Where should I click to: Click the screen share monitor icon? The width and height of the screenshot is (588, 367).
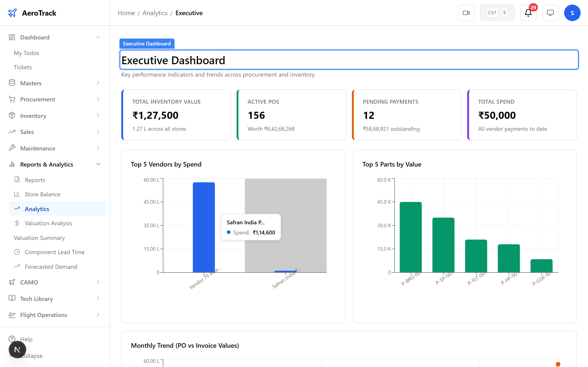coord(550,13)
